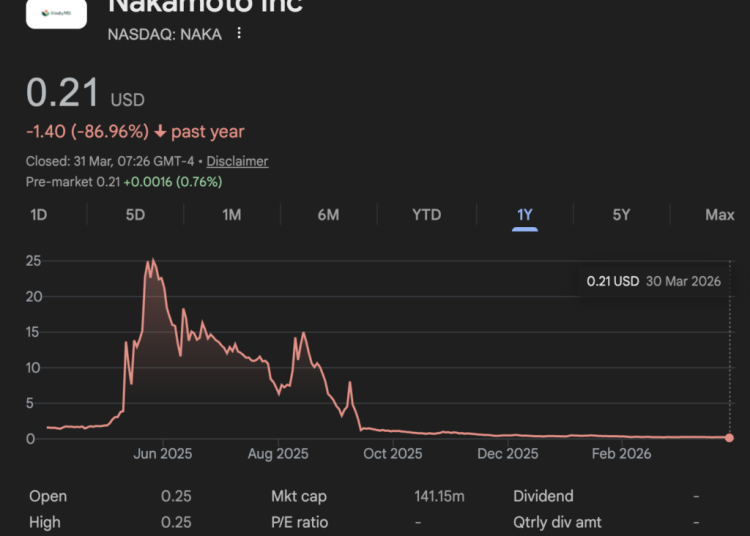Click the Aug 2025 axis label
Image resolution: width=750 pixels, height=536 pixels.
278,454
